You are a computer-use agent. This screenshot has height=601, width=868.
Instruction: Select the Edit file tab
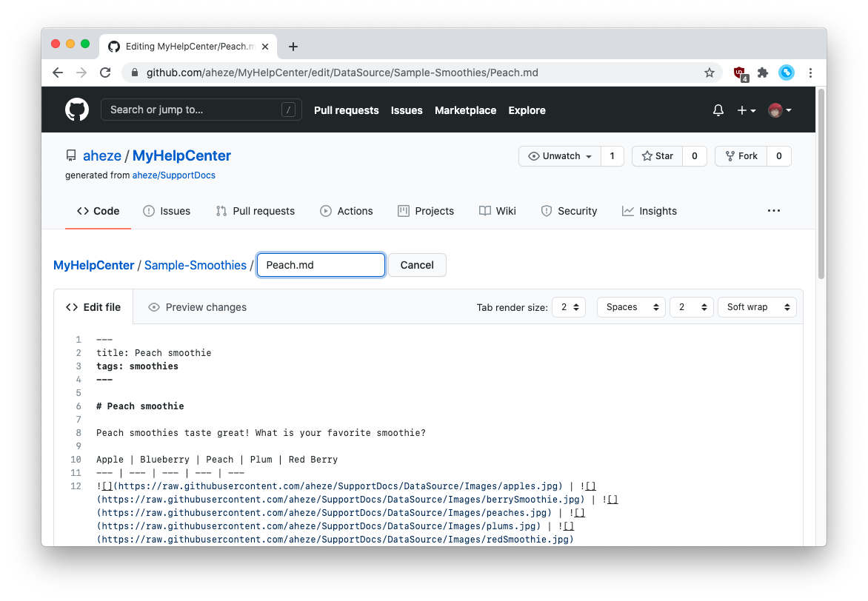[93, 307]
